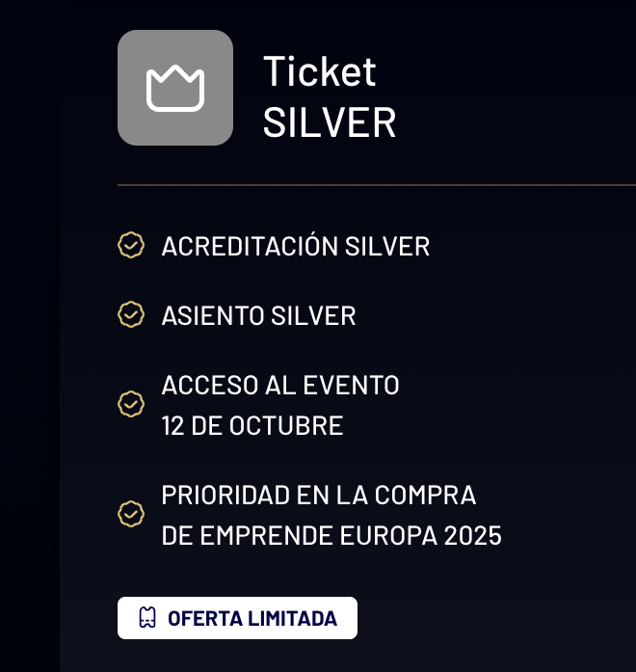The width and height of the screenshot is (636, 672).
Task: Click the check badge beside ACCESO AL EVENTO
Action: pos(131,404)
